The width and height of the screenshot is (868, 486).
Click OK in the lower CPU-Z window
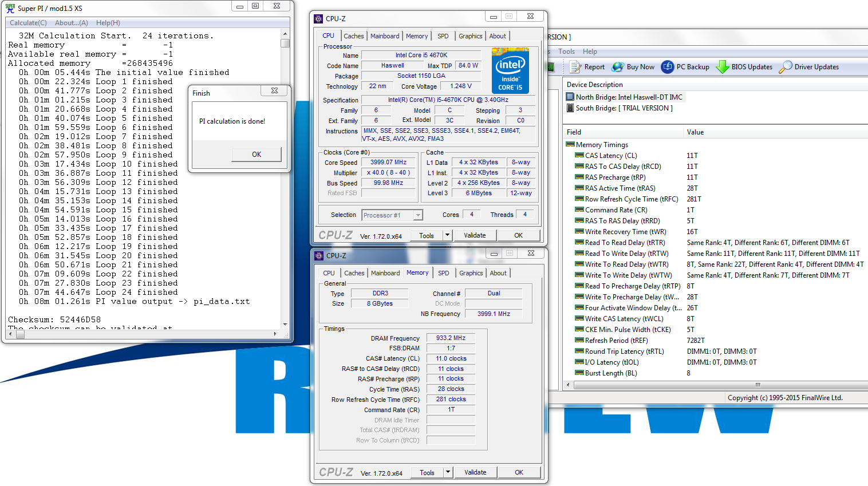[519, 472]
